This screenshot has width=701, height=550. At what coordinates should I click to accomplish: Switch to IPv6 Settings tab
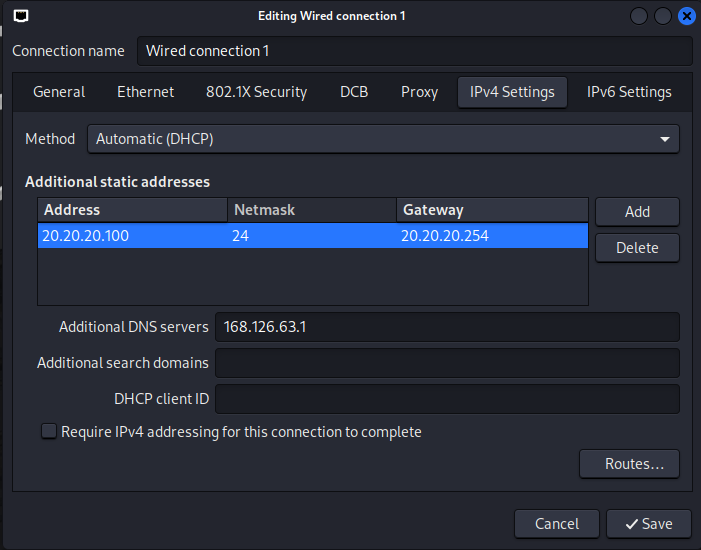[629, 92]
